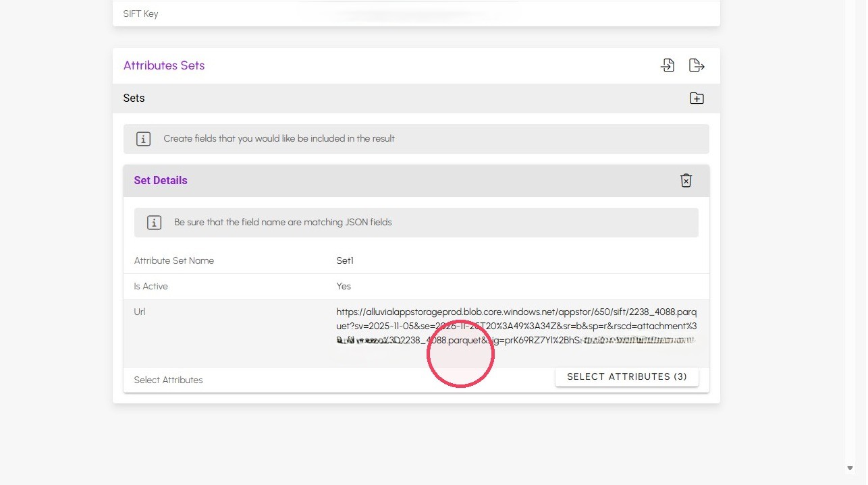Add a new set with folder-plus icon

697,98
